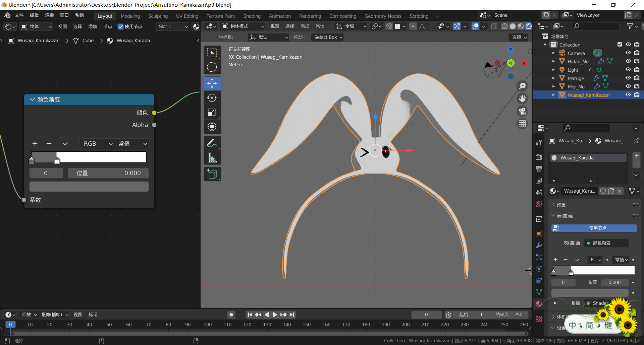The image size is (644, 345).
Task: Open the 文件 menu
Action: click(x=19, y=15)
